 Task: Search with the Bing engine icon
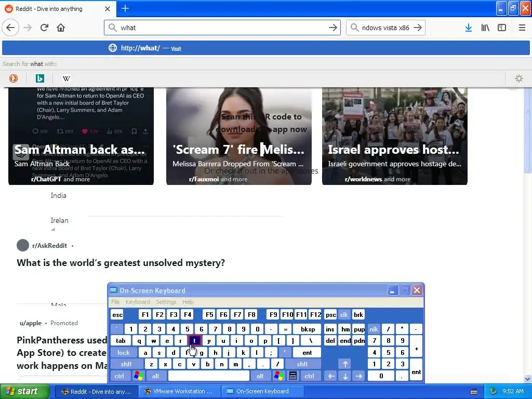(x=39, y=78)
